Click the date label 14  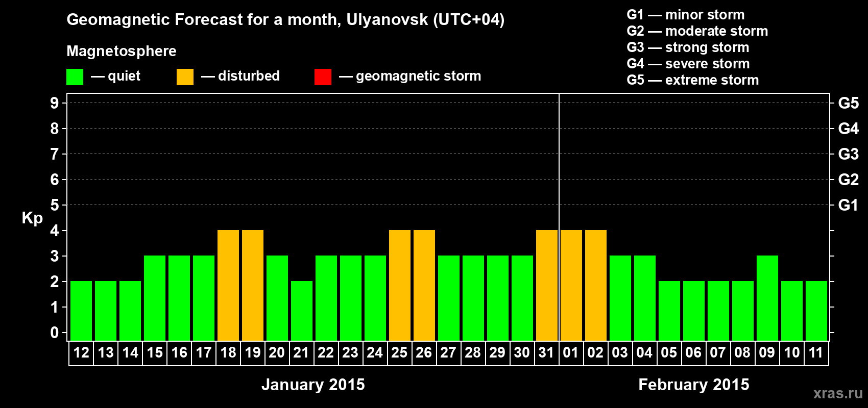[x=130, y=352]
